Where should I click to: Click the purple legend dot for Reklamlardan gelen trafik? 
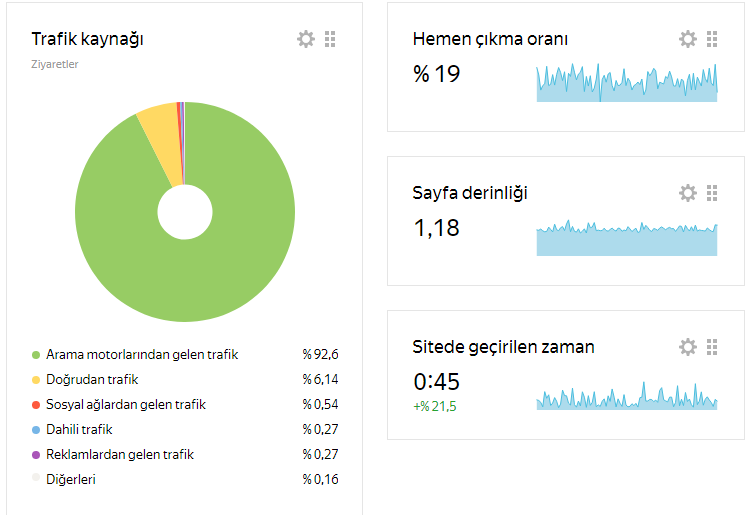tap(36, 455)
